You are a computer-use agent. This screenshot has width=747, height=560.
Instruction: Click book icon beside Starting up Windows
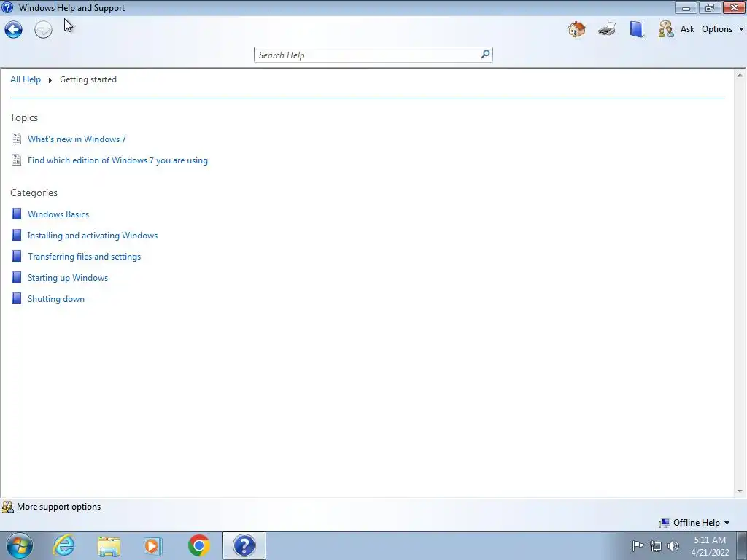click(16, 277)
